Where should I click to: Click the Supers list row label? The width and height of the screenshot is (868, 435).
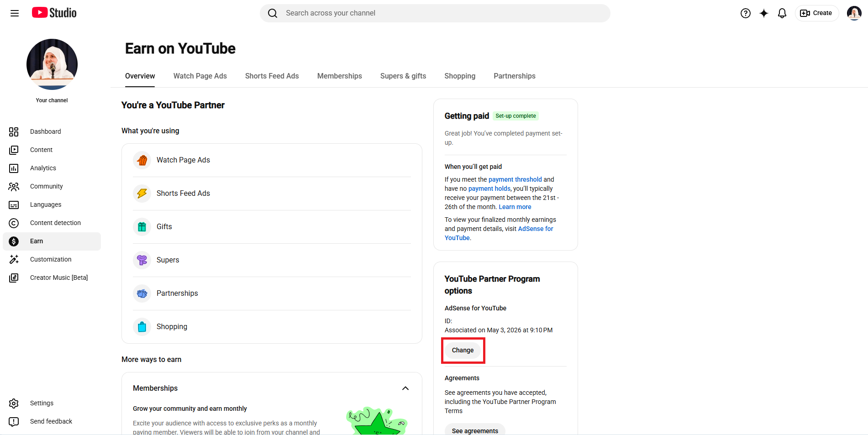(168, 260)
